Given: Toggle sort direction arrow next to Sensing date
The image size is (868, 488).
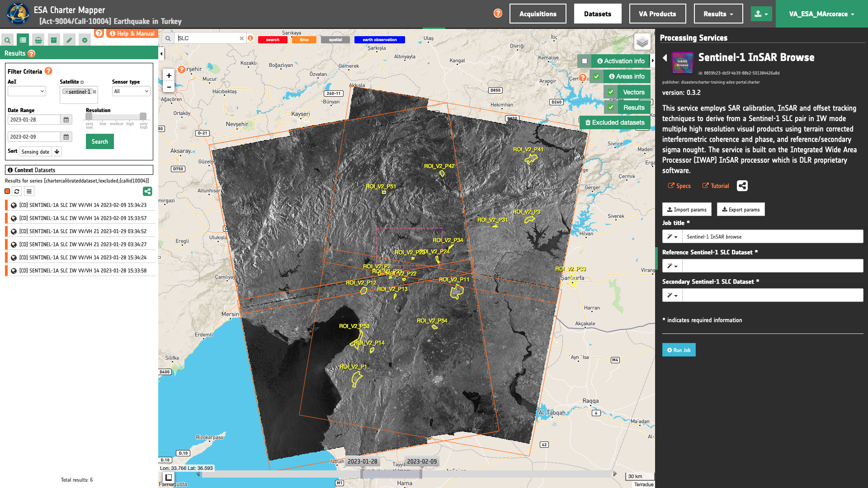Looking at the screenshot, I should [x=57, y=152].
